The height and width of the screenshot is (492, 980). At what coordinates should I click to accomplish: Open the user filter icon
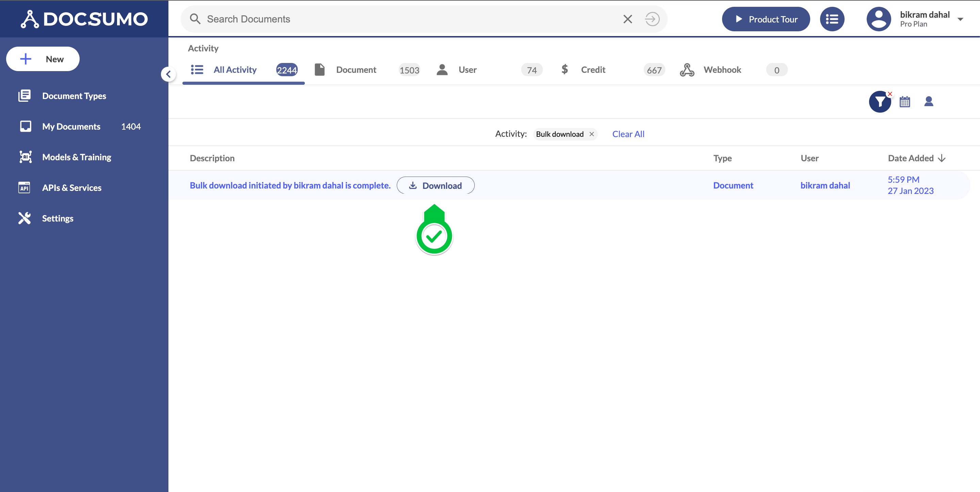pyautogui.click(x=929, y=101)
